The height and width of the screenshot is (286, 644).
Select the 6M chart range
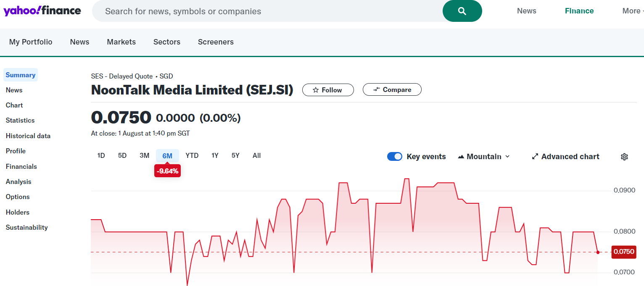click(x=167, y=156)
